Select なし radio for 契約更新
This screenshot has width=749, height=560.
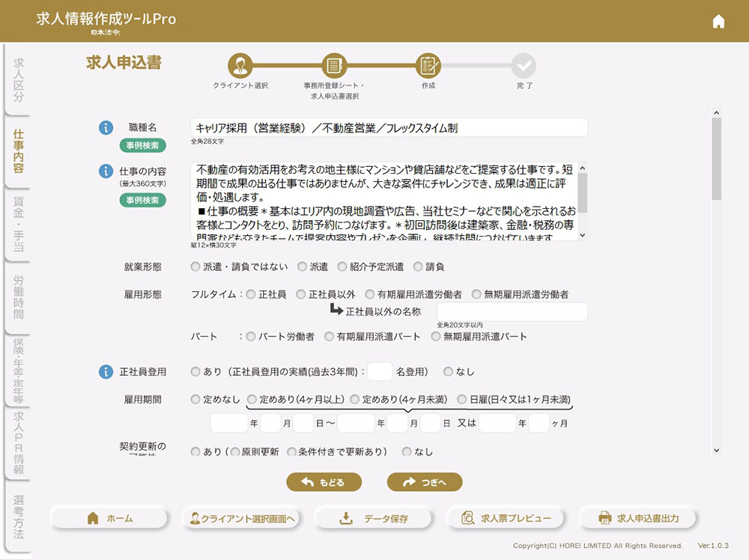point(407,451)
